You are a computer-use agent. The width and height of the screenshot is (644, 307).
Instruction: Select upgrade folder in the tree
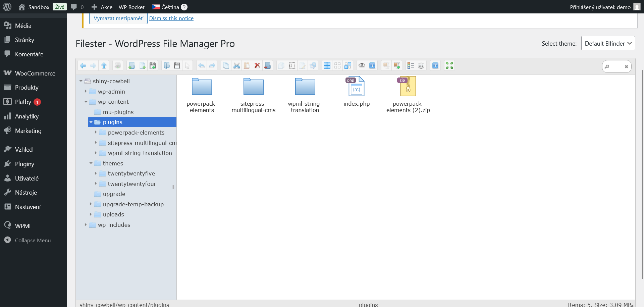click(114, 194)
